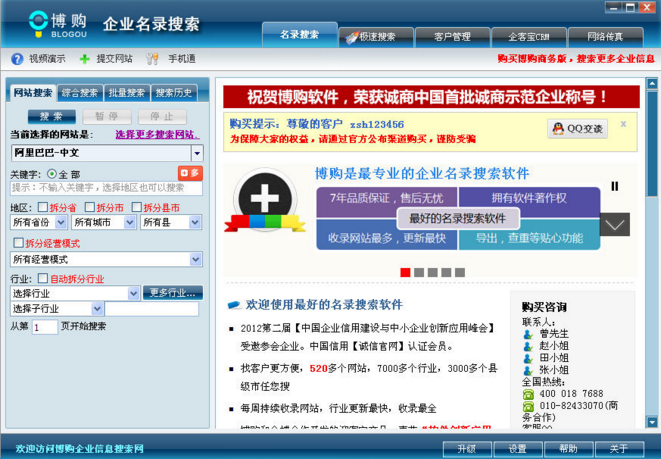This screenshot has height=459, width=661.
Task: Click the contact icon beside 张小姐
Action: pos(528,370)
